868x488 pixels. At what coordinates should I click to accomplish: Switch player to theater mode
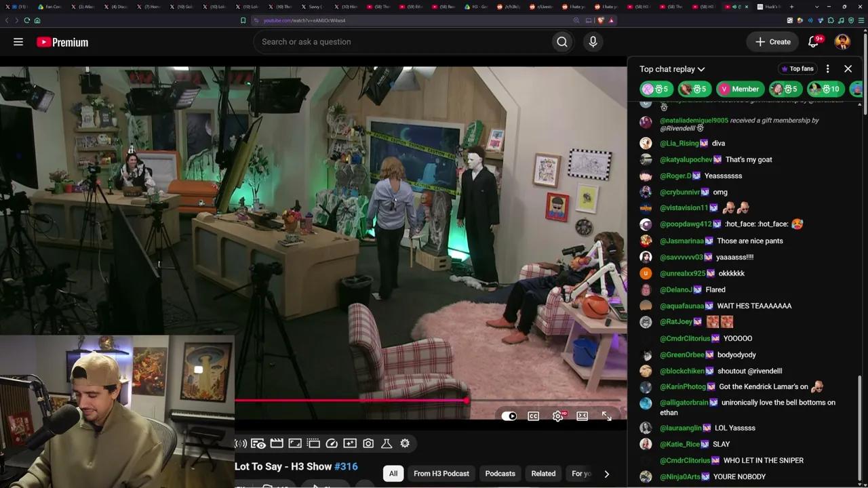(x=582, y=416)
